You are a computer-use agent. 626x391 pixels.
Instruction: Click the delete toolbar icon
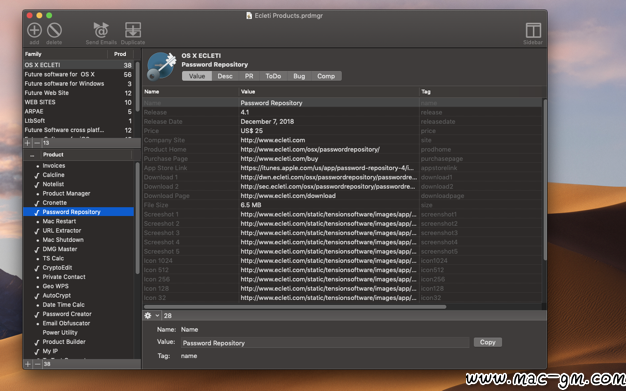point(54,30)
